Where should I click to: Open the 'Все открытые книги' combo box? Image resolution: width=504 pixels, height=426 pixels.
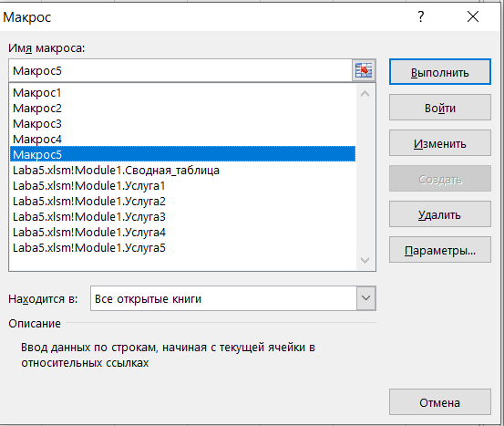[x=233, y=298]
